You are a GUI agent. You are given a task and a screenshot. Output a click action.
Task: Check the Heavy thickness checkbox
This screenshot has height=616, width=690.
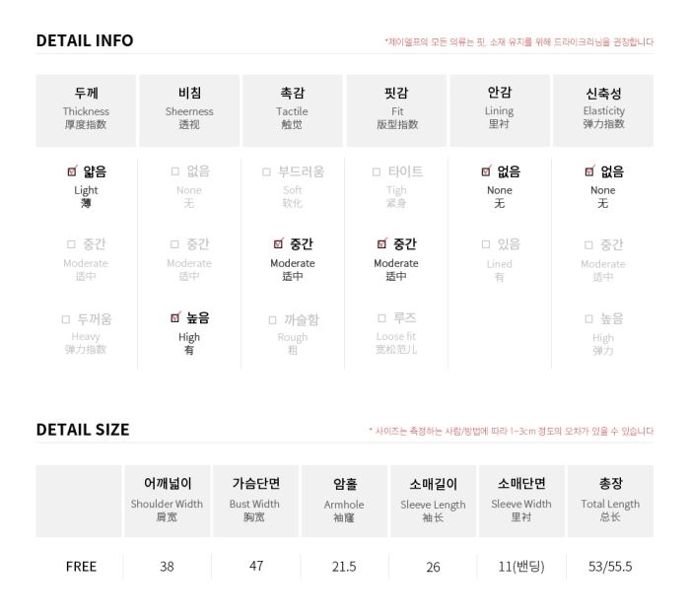click(x=66, y=319)
